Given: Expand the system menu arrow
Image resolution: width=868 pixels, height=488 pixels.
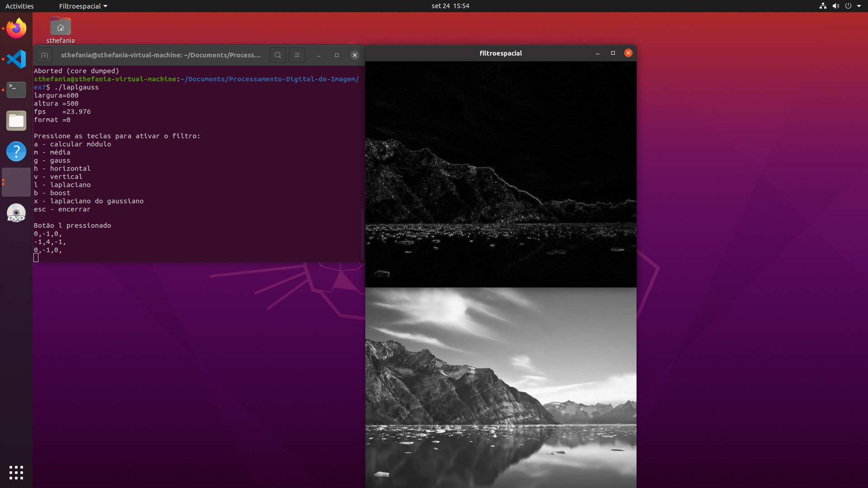Looking at the screenshot, I should click(859, 6).
